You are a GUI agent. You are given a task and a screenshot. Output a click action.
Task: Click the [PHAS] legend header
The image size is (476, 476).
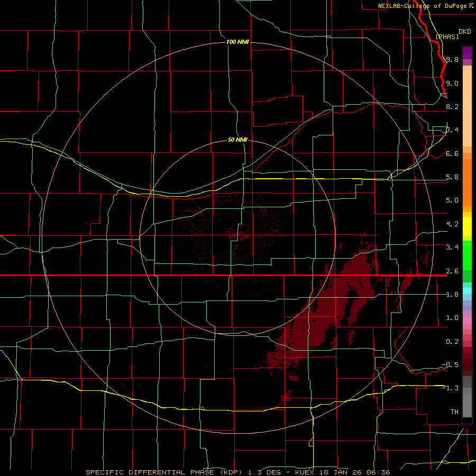coord(447,37)
